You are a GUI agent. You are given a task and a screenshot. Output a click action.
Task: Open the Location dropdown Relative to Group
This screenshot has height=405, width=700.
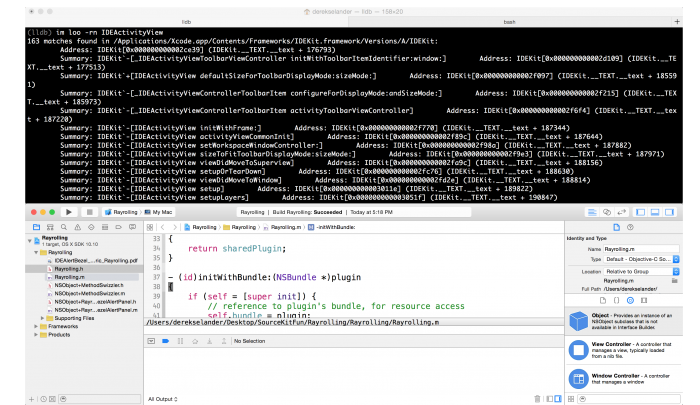[641, 271]
